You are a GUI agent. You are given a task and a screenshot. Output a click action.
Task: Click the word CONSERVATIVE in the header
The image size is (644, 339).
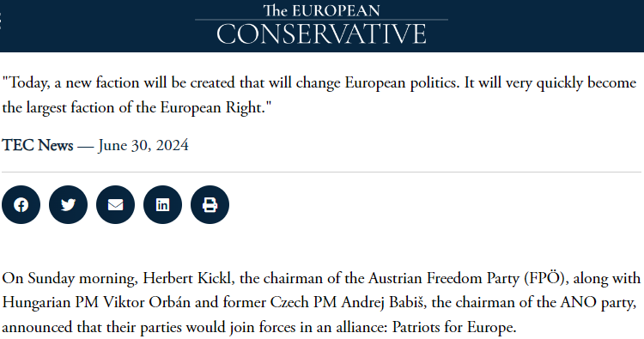(322, 33)
